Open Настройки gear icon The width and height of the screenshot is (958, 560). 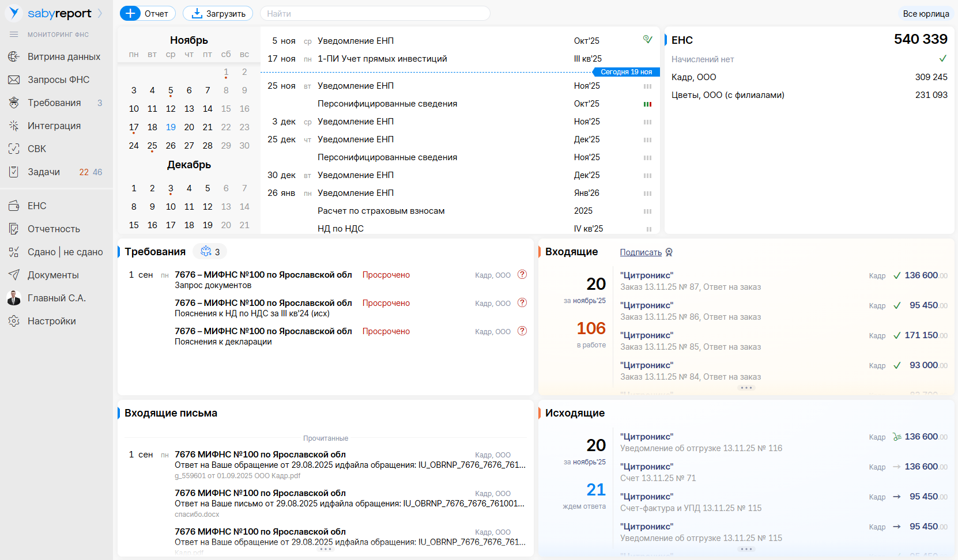coord(14,321)
